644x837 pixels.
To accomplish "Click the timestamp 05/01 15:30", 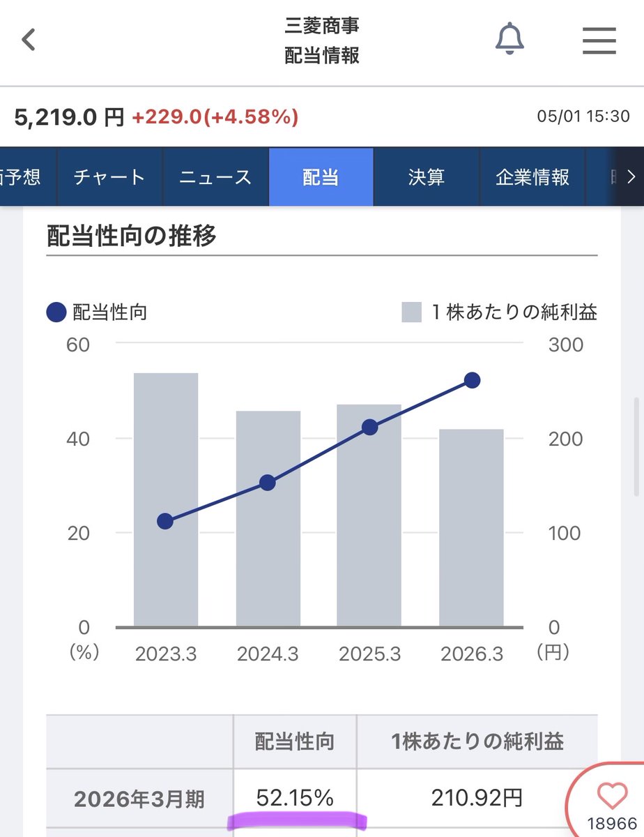I will click(x=583, y=117).
